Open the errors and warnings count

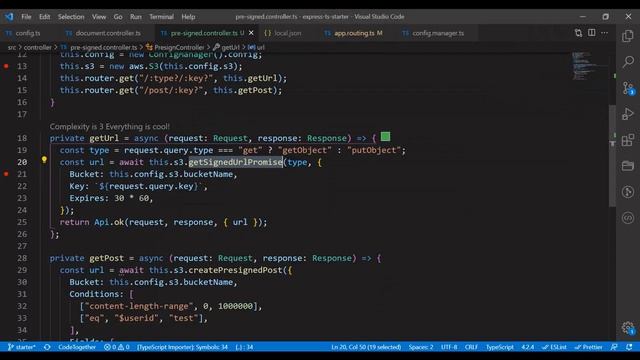pos(117,347)
